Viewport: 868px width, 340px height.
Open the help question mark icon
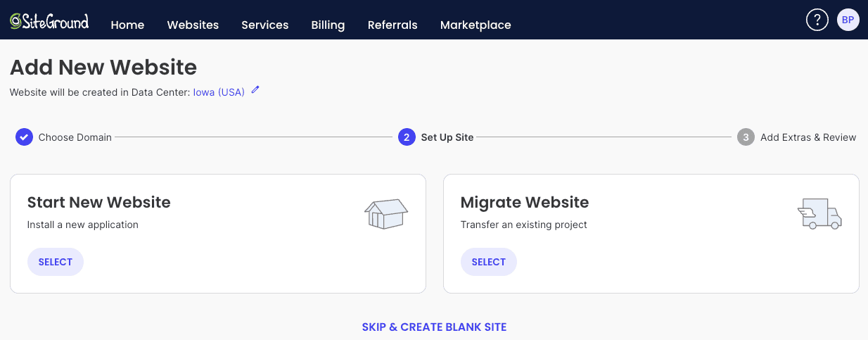(x=817, y=20)
